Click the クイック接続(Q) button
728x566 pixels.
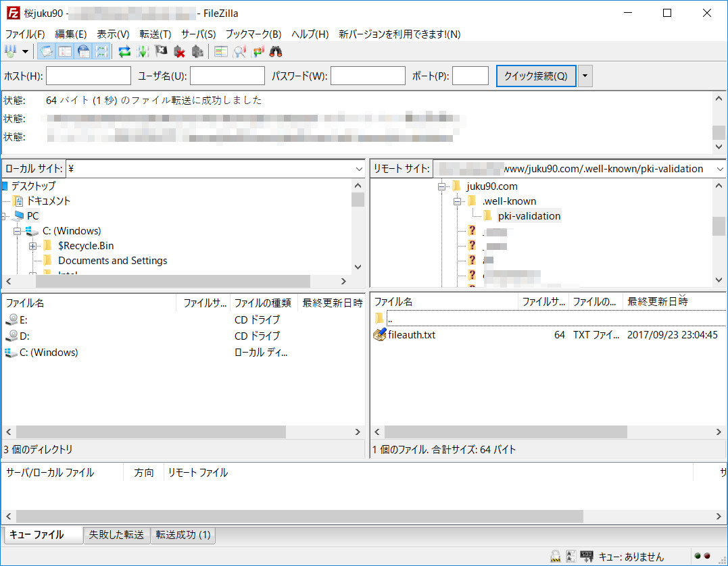tap(536, 76)
